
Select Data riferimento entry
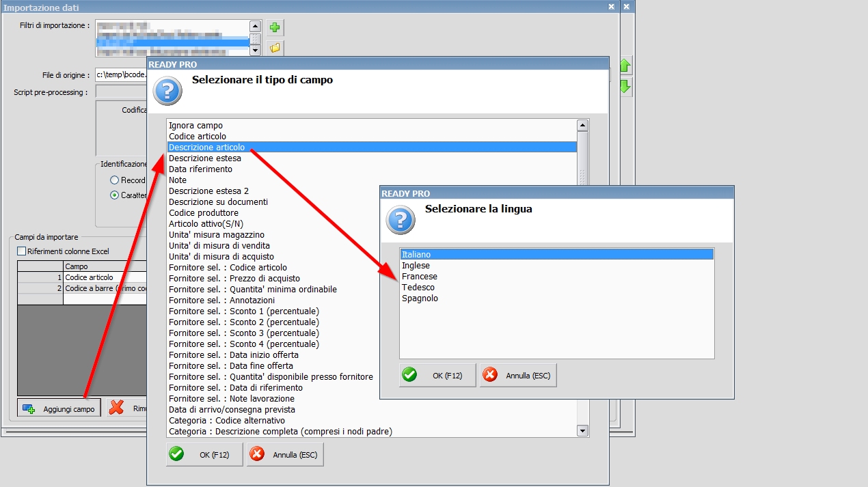click(372, 169)
